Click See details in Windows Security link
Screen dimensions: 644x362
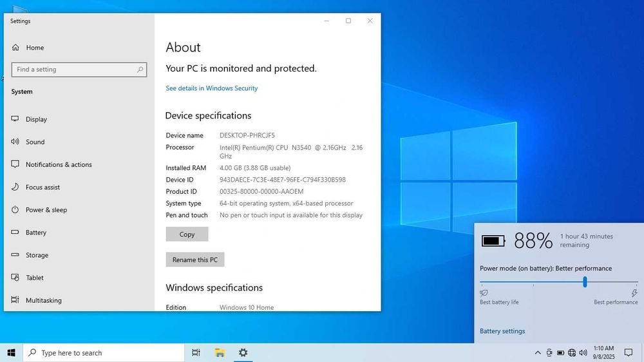(211, 88)
